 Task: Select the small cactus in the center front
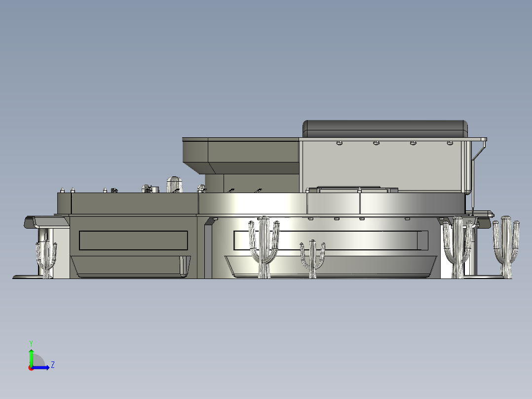coord(312,259)
